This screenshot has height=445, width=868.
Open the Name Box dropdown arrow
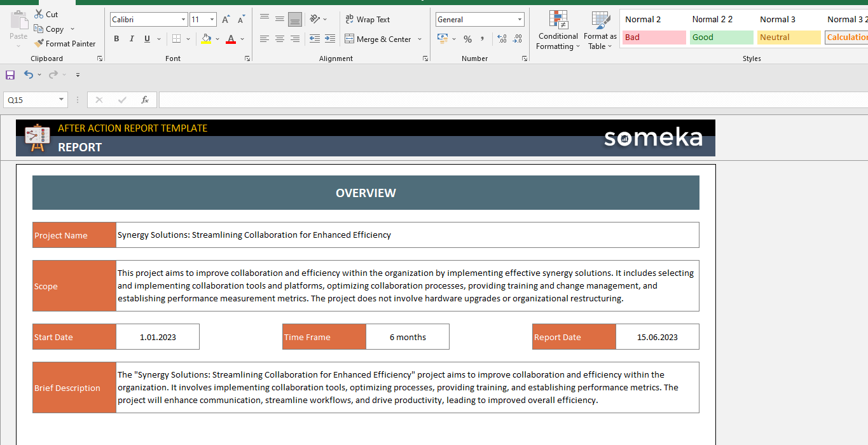tap(62, 100)
